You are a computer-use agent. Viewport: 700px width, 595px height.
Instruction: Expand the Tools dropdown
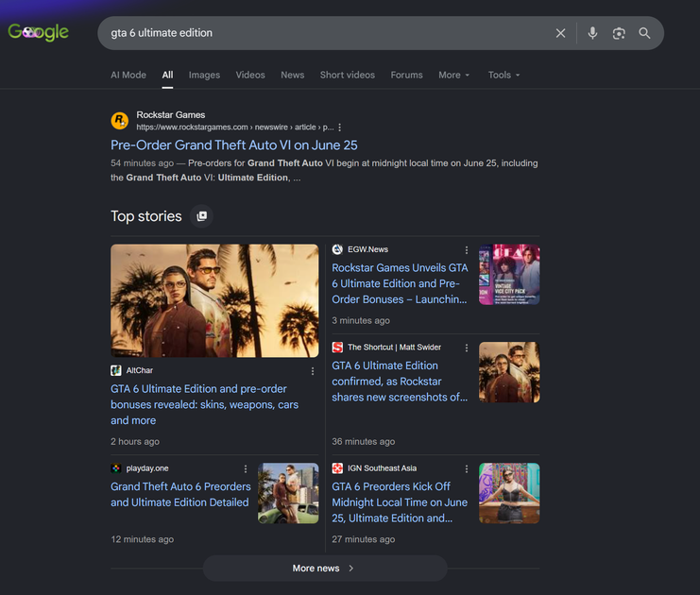pyautogui.click(x=504, y=75)
